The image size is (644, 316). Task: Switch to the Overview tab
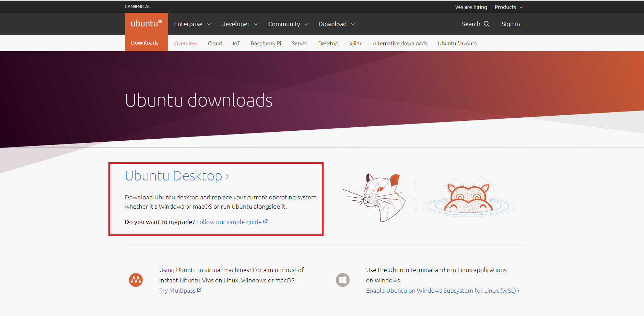(x=186, y=43)
